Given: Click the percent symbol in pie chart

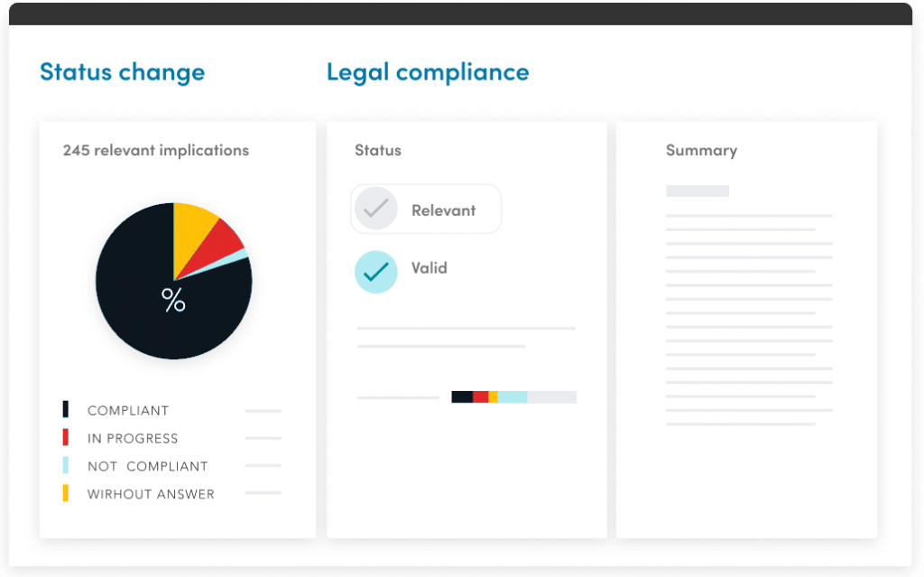Looking at the screenshot, I should [x=173, y=301].
